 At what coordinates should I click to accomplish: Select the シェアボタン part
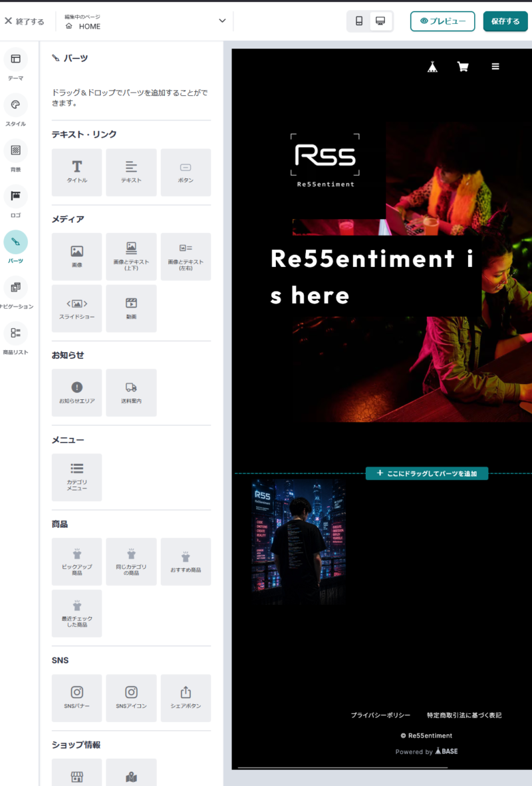pos(186,697)
